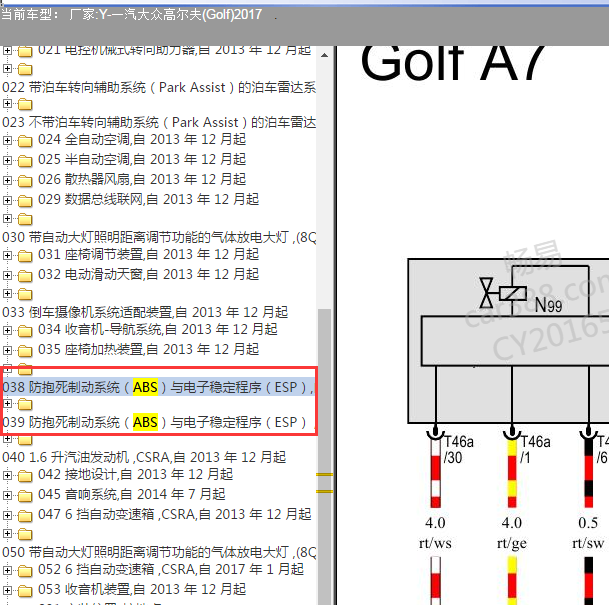The image size is (609, 605).
Task: Select 033 倒车摄像机系统适配装置 entry
Action: click(145, 312)
